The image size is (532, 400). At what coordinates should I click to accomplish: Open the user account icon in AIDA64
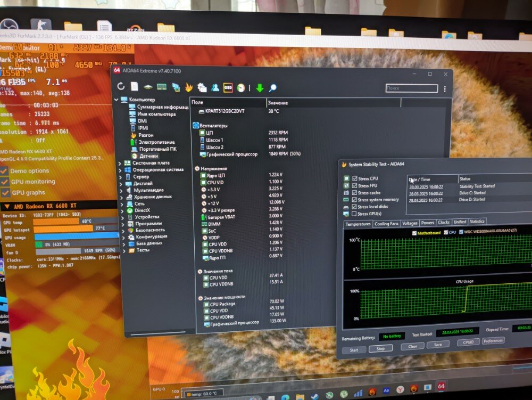pos(215,87)
